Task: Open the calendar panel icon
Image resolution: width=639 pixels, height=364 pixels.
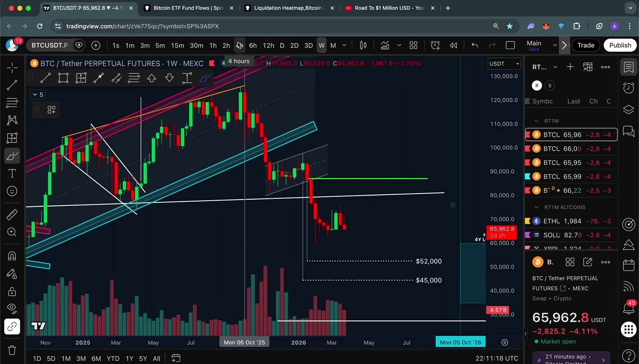Action: (629, 265)
